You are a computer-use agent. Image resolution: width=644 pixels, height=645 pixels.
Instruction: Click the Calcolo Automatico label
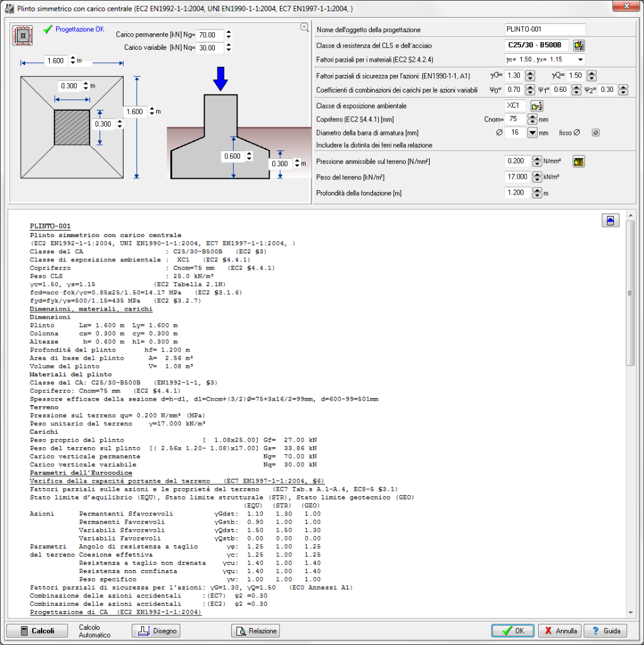(x=95, y=631)
